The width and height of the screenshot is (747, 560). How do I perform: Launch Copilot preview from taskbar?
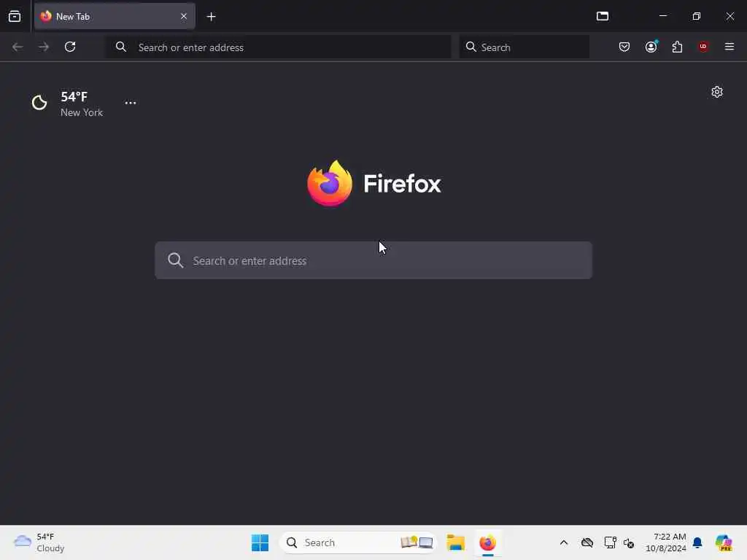(724, 542)
